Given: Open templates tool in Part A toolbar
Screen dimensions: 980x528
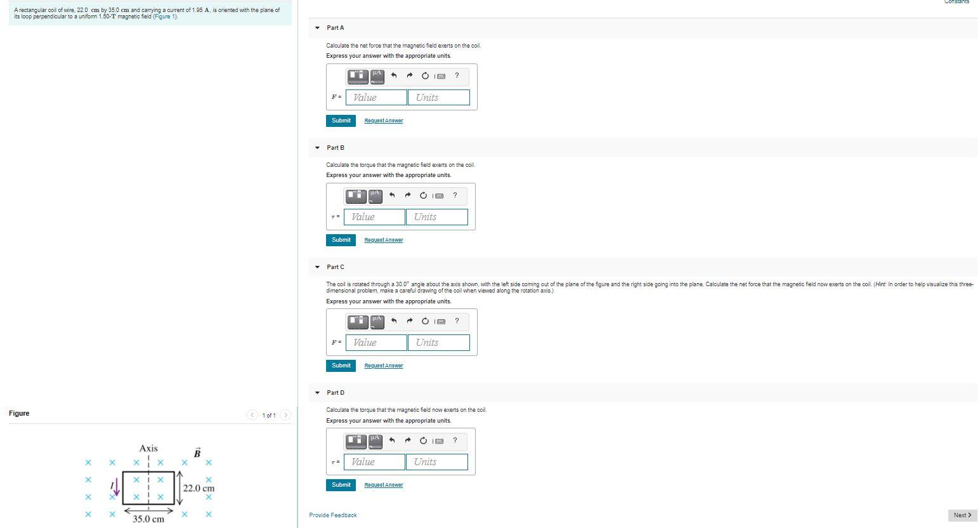Looking at the screenshot, I should coord(358,76).
